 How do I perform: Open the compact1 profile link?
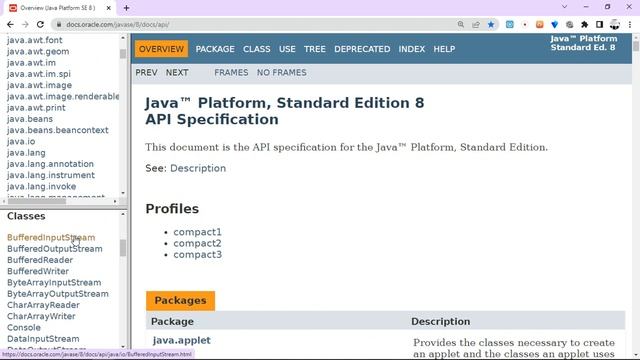pos(198,232)
